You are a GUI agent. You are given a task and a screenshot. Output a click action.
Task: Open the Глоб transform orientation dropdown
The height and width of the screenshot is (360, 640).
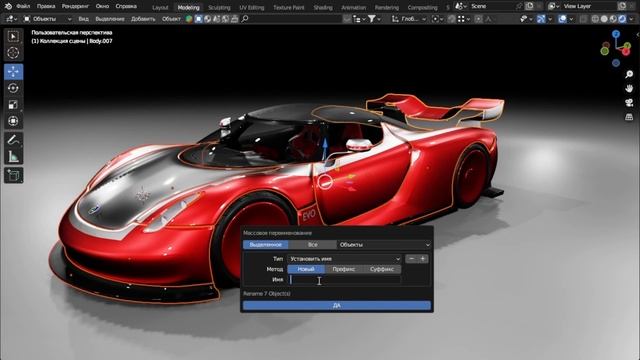click(409, 19)
